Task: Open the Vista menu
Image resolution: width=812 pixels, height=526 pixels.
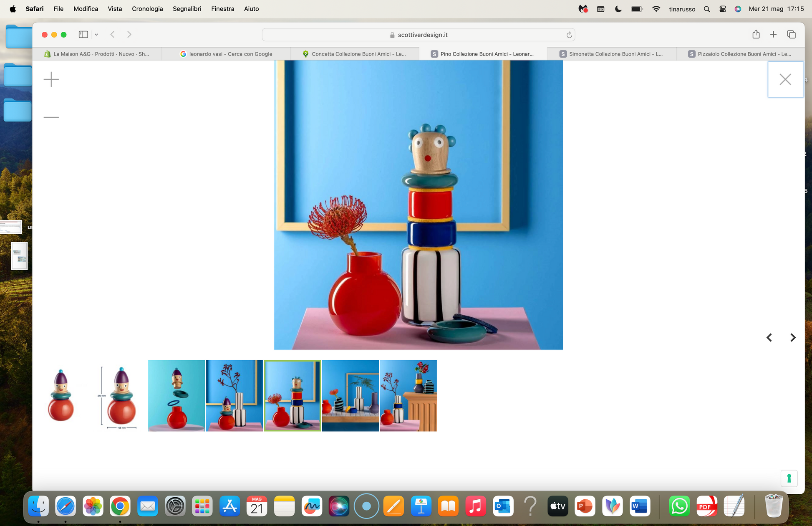Action: (x=115, y=9)
